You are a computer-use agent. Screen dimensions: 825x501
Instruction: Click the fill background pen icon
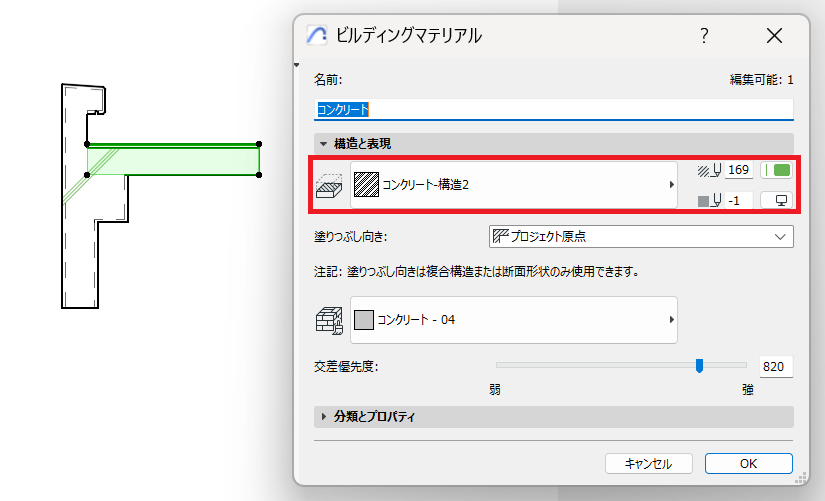pyautogui.click(x=709, y=201)
